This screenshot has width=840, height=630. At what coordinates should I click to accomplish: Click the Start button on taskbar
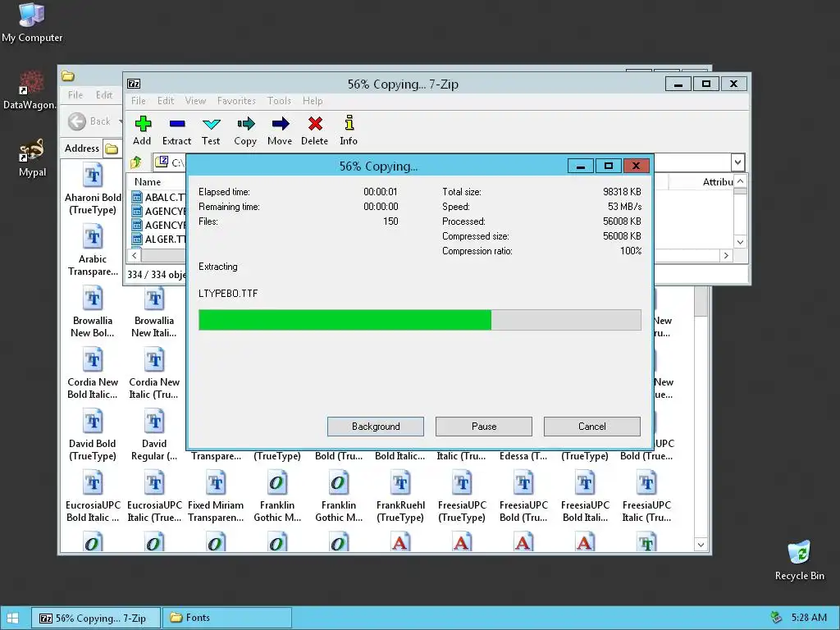point(12,619)
